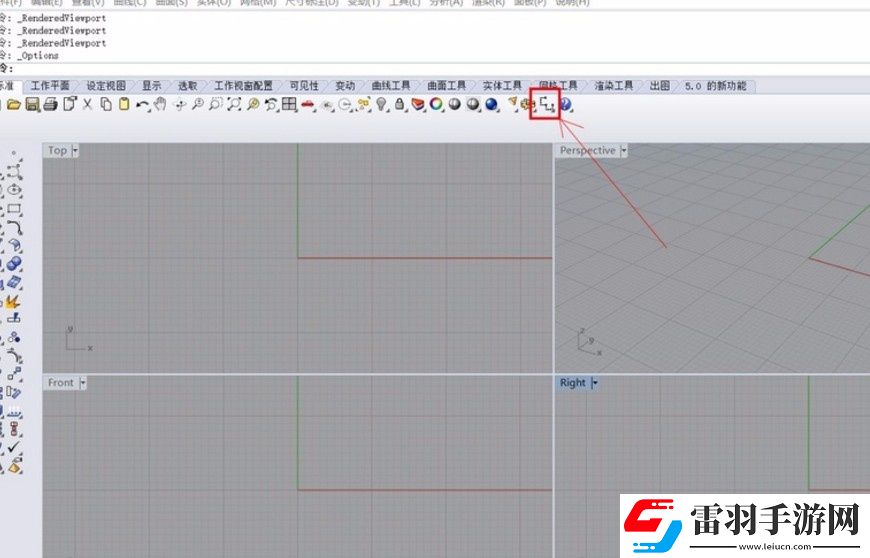Switch to the 实体工具 tab

point(502,86)
